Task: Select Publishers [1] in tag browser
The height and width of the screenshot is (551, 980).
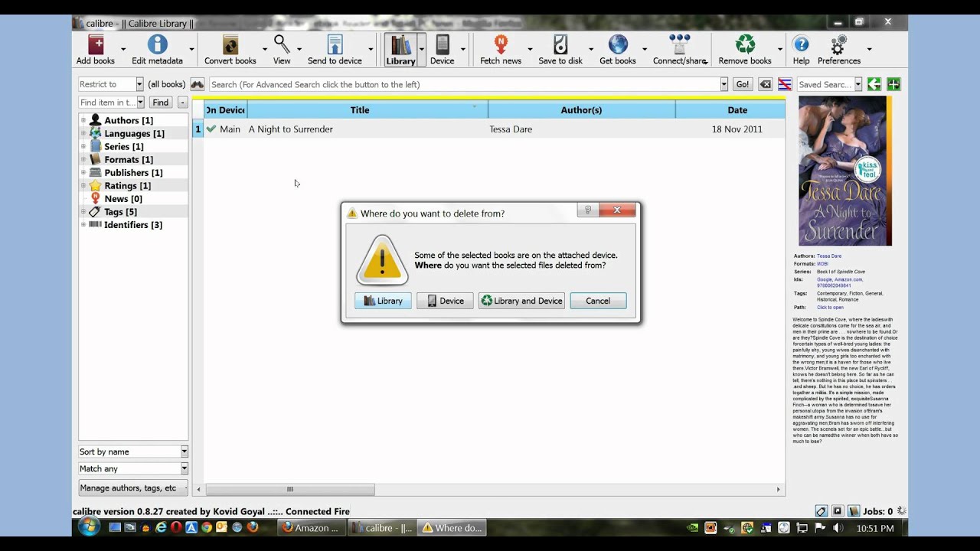Action: tap(133, 172)
